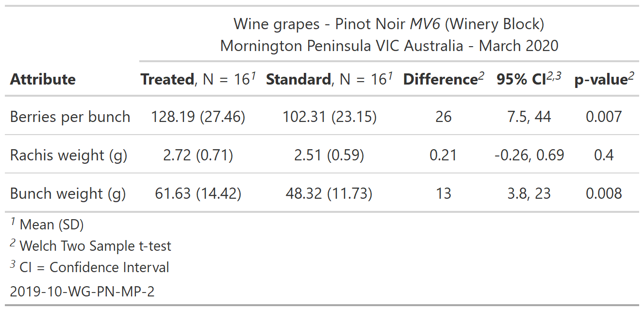Click the Treated, N = 16 column header
The image size is (644, 311).
click(198, 79)
